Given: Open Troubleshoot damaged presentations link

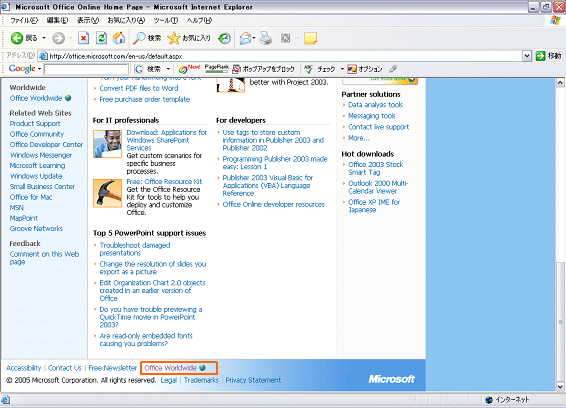Looking at the screenshot, I should 135,249.
